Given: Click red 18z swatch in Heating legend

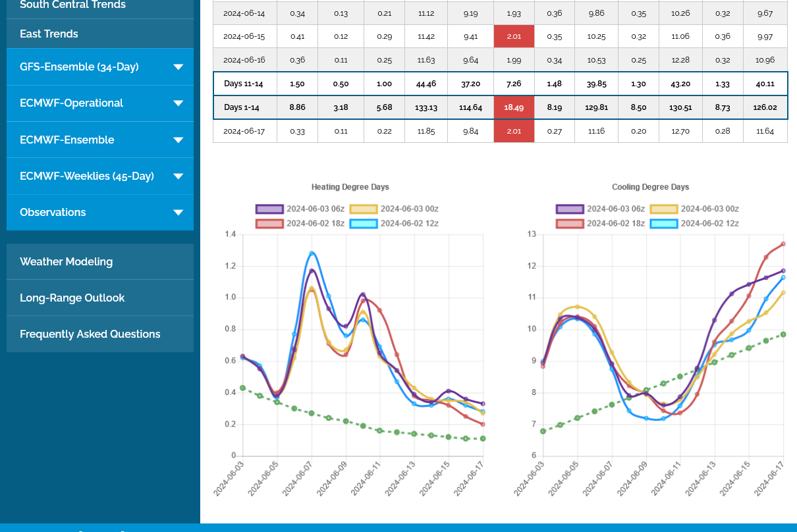Looking at the screenshot, I should [269, 223].
